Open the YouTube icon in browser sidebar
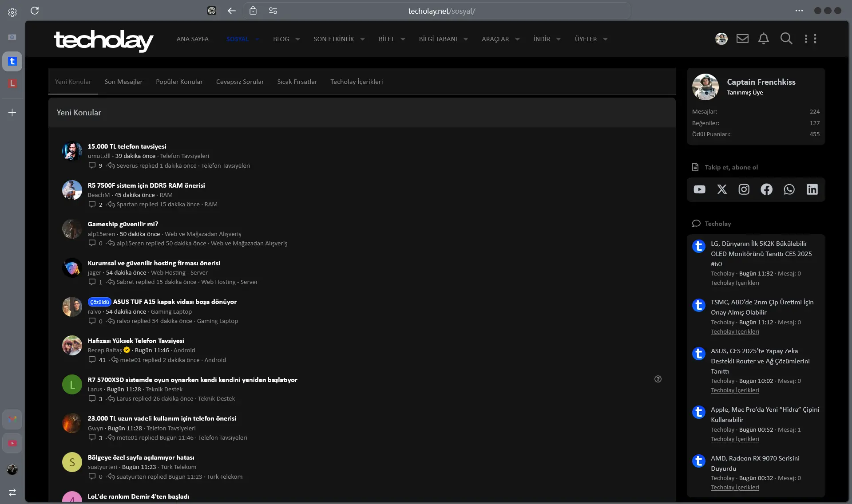Viewport: 852px width, 504px height. click(12, 443)
